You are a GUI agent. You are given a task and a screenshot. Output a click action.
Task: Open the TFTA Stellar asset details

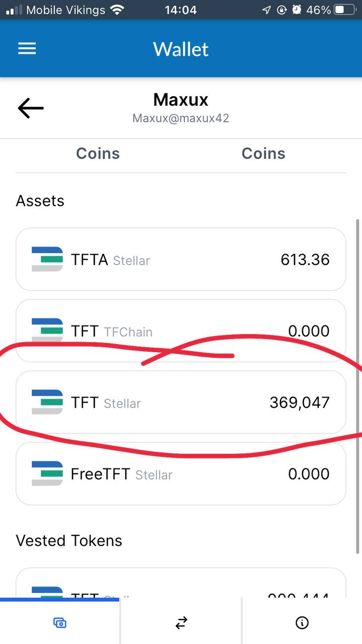click(x=181, y=259)
